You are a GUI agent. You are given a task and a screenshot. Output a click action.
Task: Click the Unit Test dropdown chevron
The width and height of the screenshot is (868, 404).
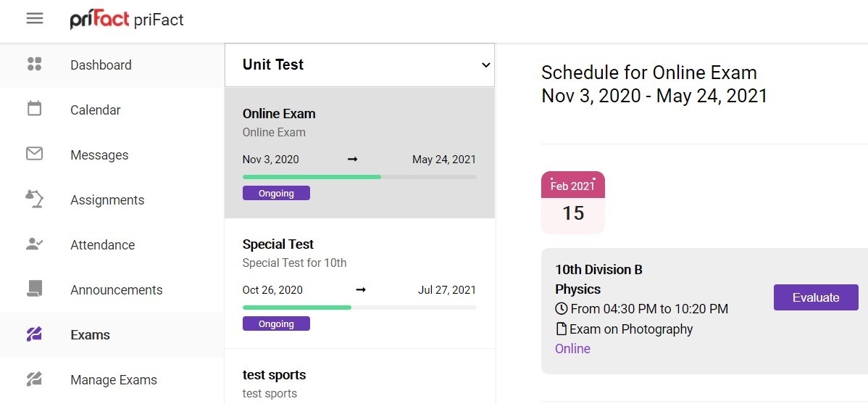point(485,65)
